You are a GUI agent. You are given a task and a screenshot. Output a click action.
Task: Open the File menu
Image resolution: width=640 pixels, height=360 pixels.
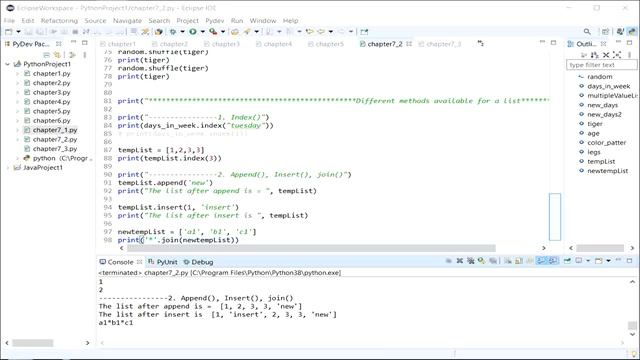pos(9,20)
